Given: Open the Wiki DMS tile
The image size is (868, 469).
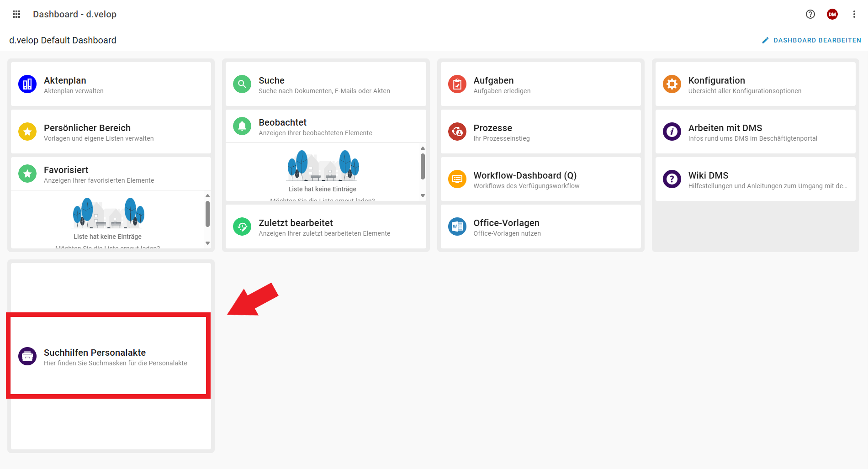Looking at the screenshot, I should [755, 179].
